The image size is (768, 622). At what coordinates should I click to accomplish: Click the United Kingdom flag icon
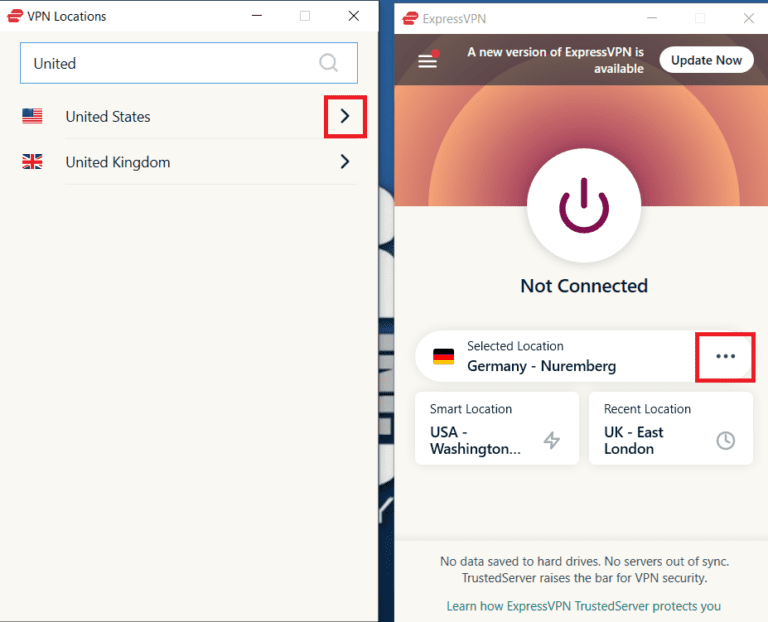pyautogui.click(x=32, y=162)
